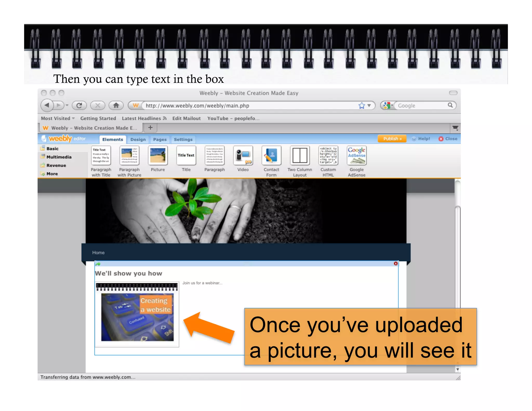The width and height of the screenshot is (532, 411).
Task: Open the Latest Headlines bookmark
Action: [144, 118]
